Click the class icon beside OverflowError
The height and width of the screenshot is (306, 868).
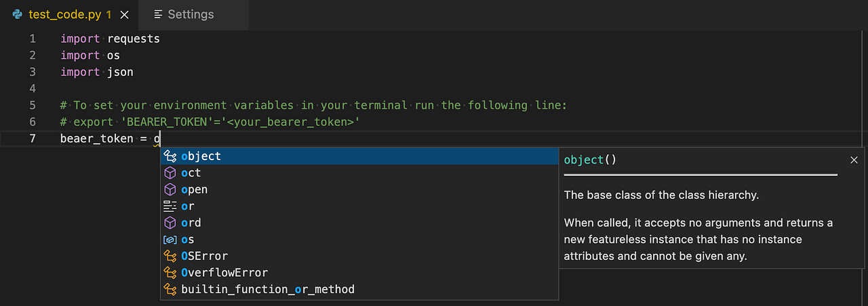click(171, 273)
